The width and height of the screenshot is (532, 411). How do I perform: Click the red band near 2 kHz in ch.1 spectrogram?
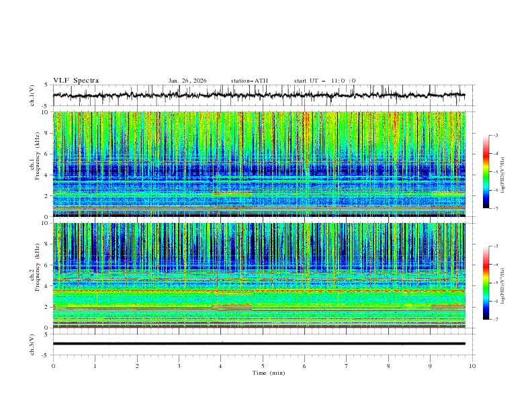[x=232, y=193]
